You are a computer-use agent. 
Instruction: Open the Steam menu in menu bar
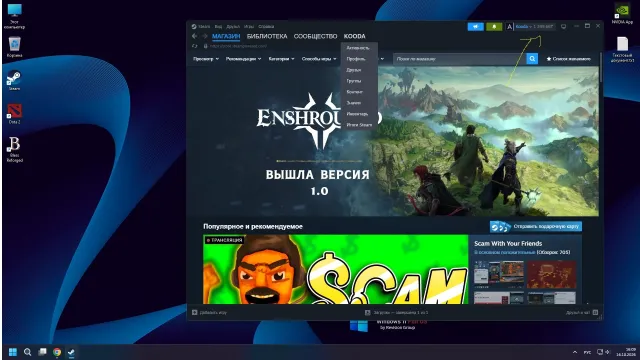[204, 27]
